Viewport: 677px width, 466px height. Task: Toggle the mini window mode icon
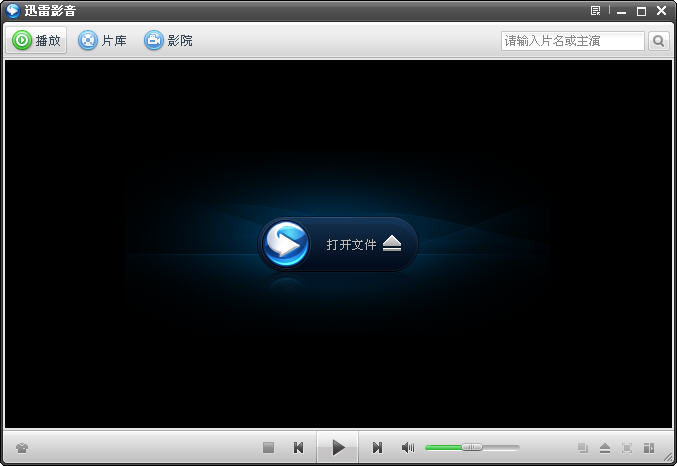coord(583,448)
